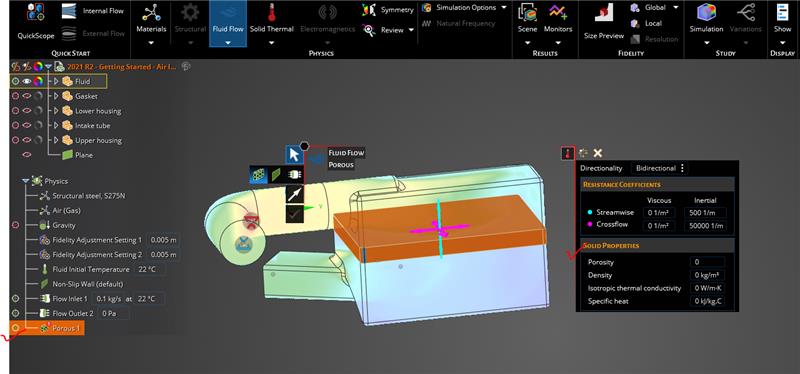The height and width of the screenshot is (374, 800).
Task: Open the Bidirectional directionality options menu
Action: click(x=683, y=168)
